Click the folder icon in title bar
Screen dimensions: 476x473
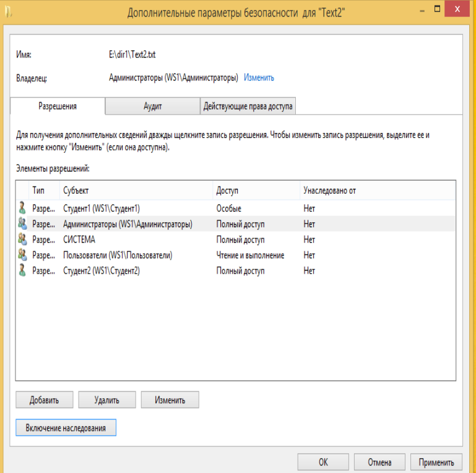click(x=7, y=12)
